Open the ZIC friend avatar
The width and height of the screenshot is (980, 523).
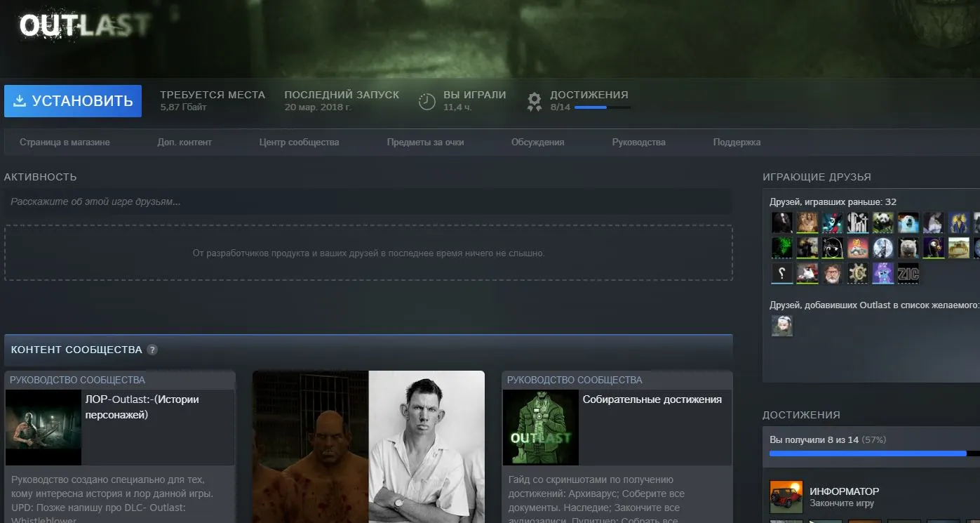(908, 273)
